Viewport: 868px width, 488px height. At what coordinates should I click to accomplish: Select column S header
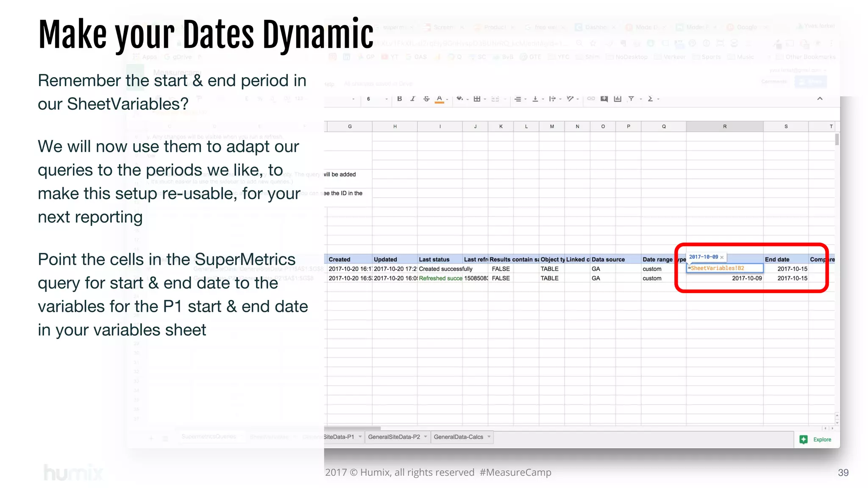(x=786, y=126)
